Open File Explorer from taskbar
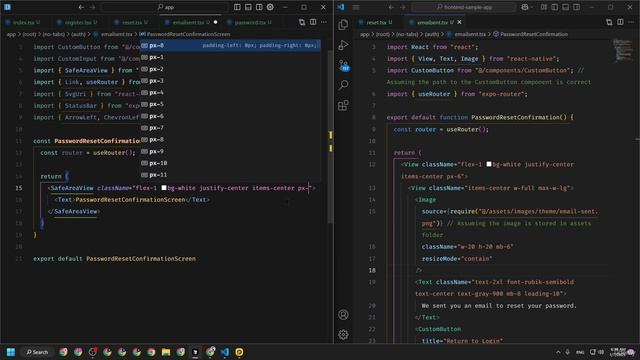 pyautogui.click(x=166, y=352)
